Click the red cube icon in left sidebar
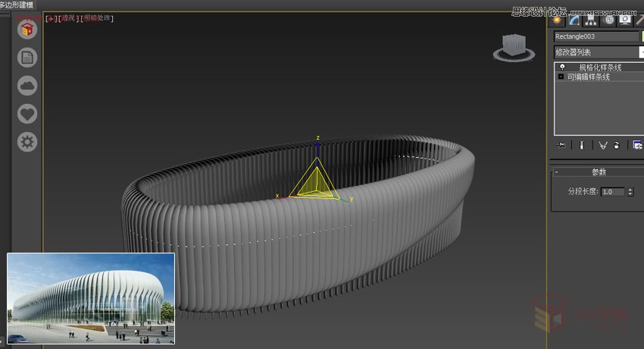644x349 pixels. tap(27, 30)
